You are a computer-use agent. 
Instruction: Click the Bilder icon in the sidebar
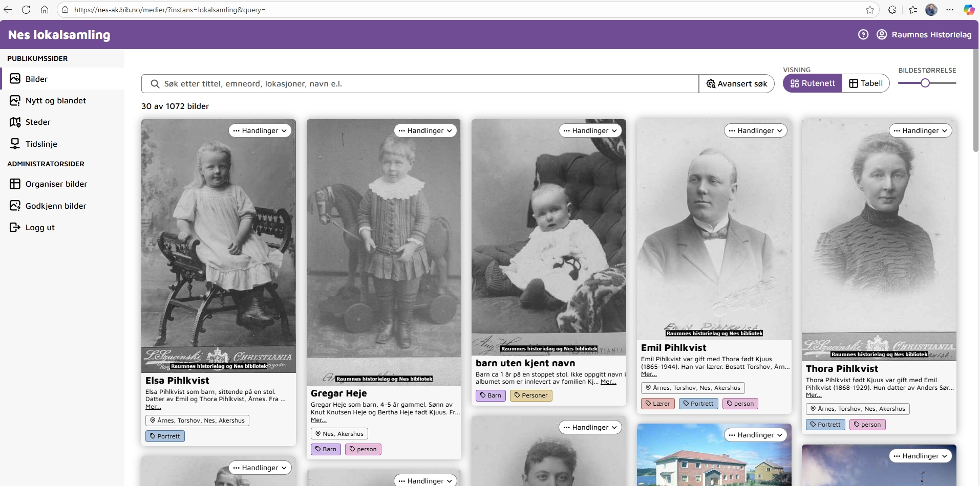[x=15, y=79]
